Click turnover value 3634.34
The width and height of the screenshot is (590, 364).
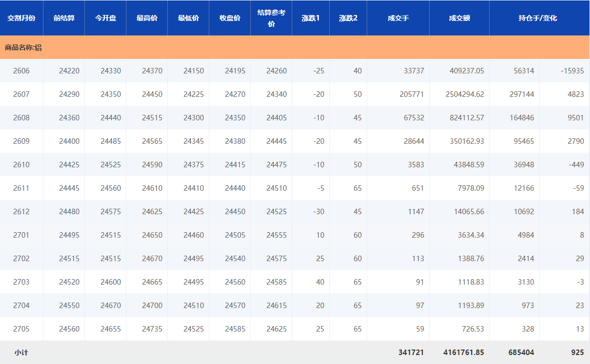click(x=471, y=235)
